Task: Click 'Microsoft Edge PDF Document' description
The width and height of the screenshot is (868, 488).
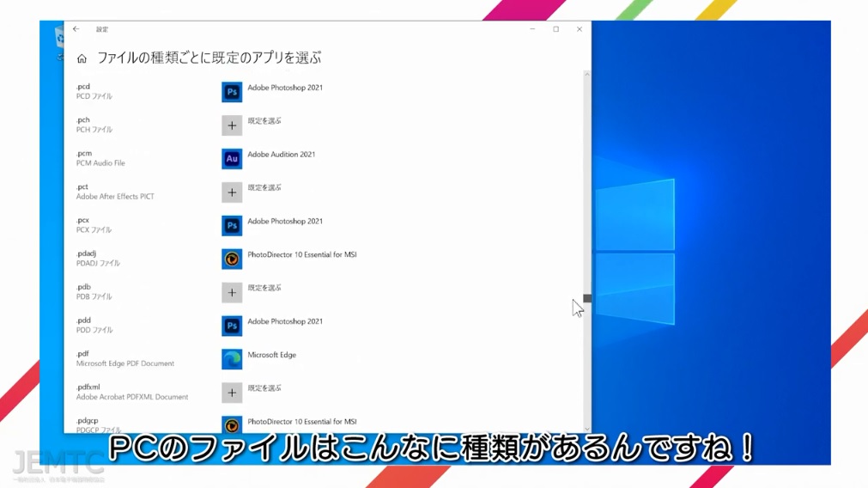Action: pyautogui.click(x=125, y=363)
